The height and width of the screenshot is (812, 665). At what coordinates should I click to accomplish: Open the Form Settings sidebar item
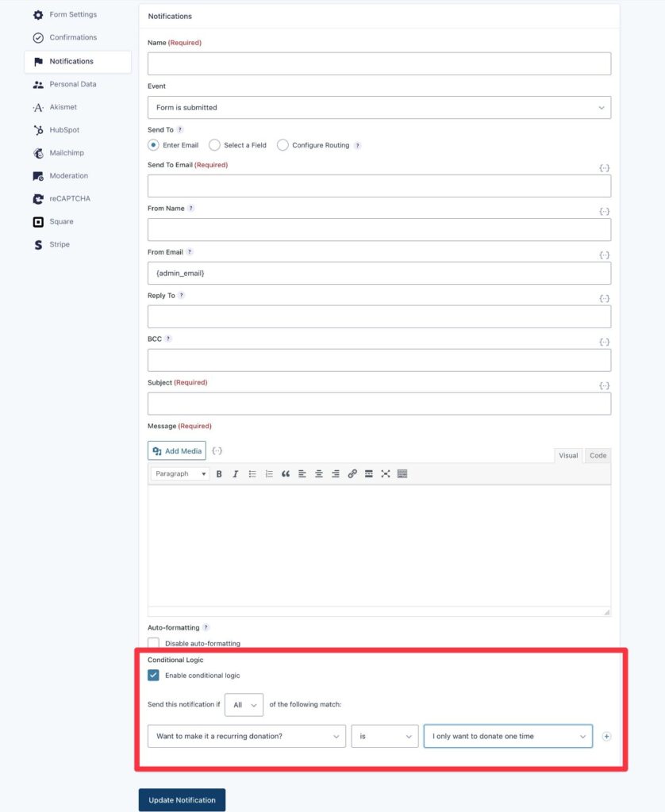pyautogui.click(x=65, y=14)
